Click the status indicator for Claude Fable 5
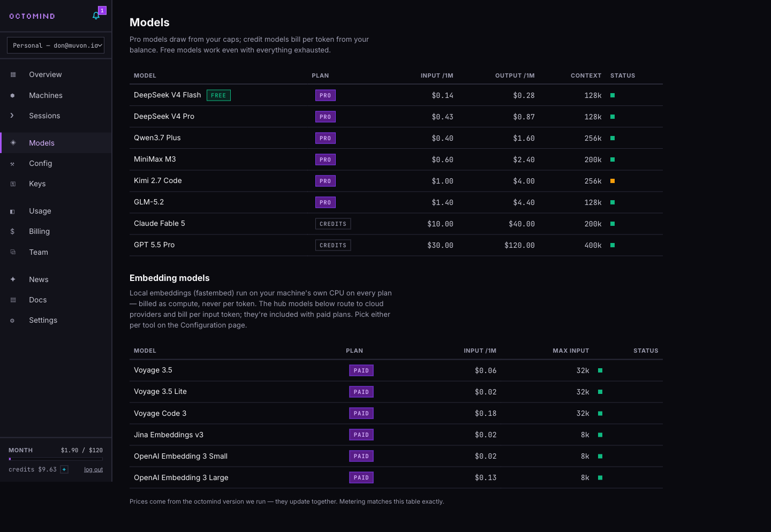This screenshot has width=771, height=532. click(613, 224)
